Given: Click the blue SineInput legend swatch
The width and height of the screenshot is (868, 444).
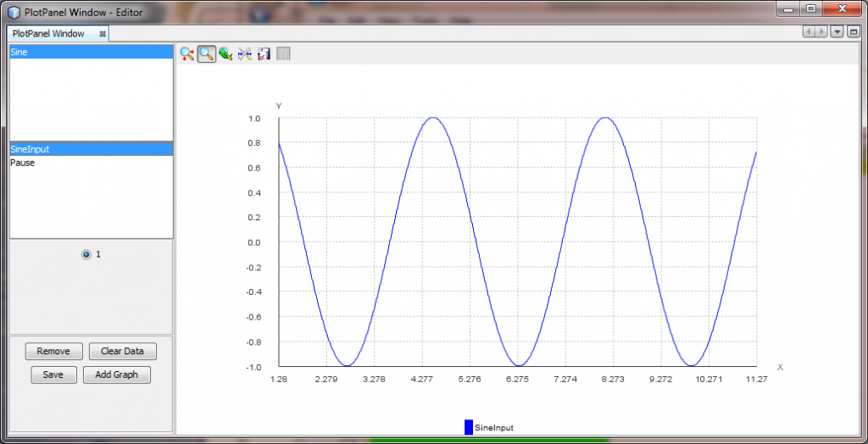Looking at the screenshot, I should (x=468, y=428).
